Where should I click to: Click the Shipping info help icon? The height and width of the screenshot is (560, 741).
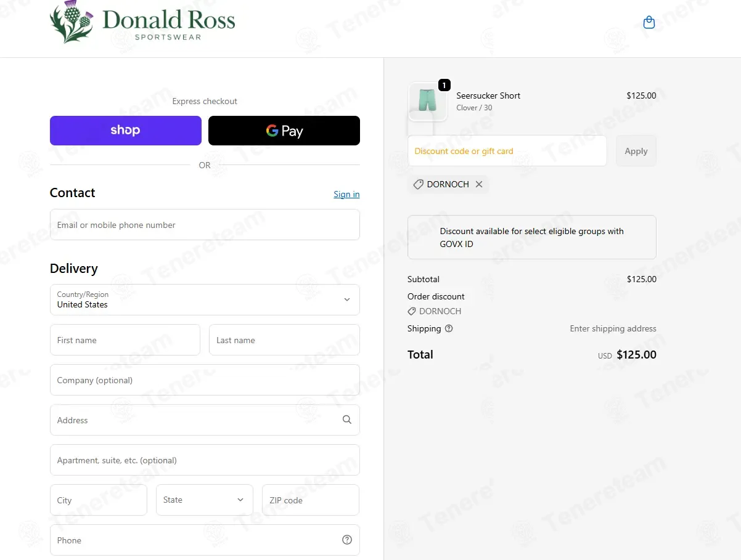tap(449, 328)
